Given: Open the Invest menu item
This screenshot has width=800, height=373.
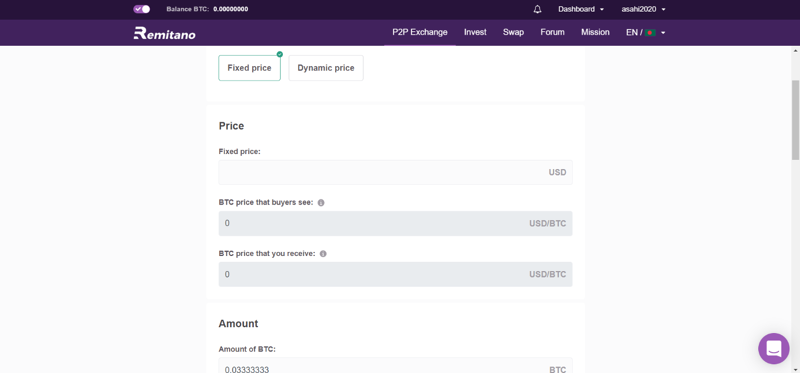Looking at the screenshot, I should coord(475,32).
